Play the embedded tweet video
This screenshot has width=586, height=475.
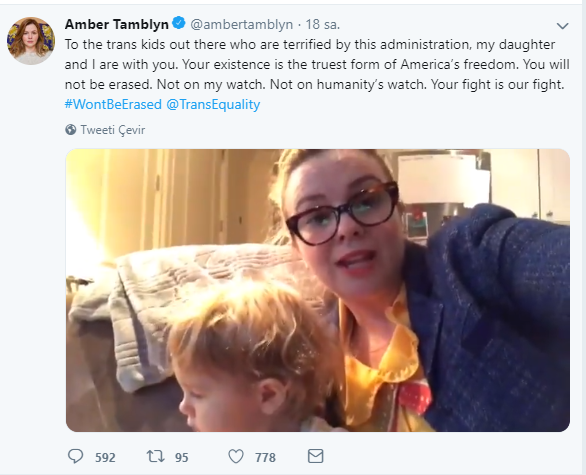pyautogui.click(x=318, y=290)
